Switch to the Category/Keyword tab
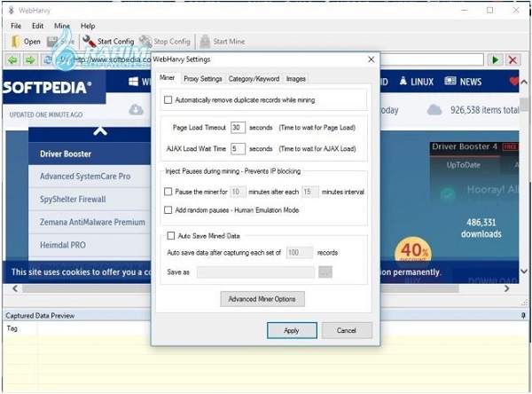Image resolution: width=532 pixels, height=394 pixels. click(254, 79)
